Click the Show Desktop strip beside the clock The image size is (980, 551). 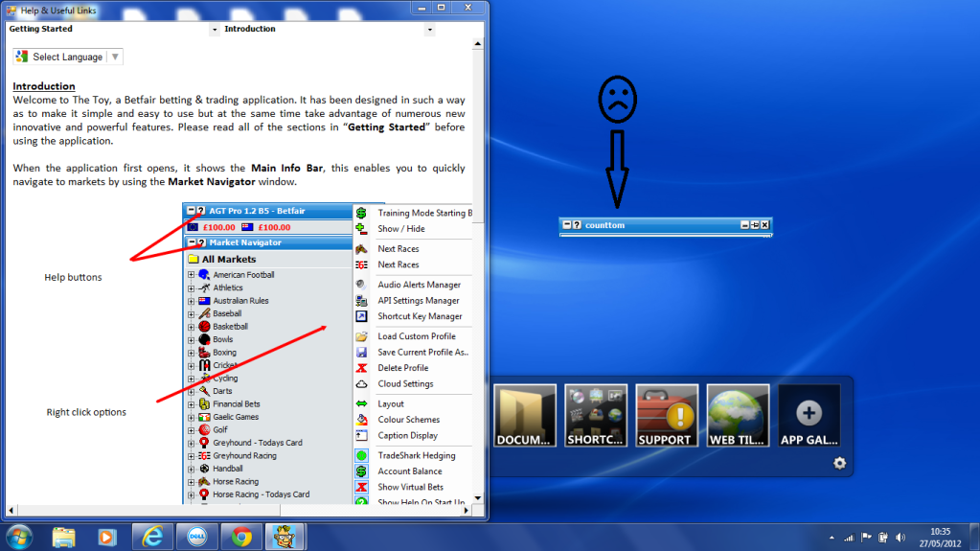click(975, 538)
